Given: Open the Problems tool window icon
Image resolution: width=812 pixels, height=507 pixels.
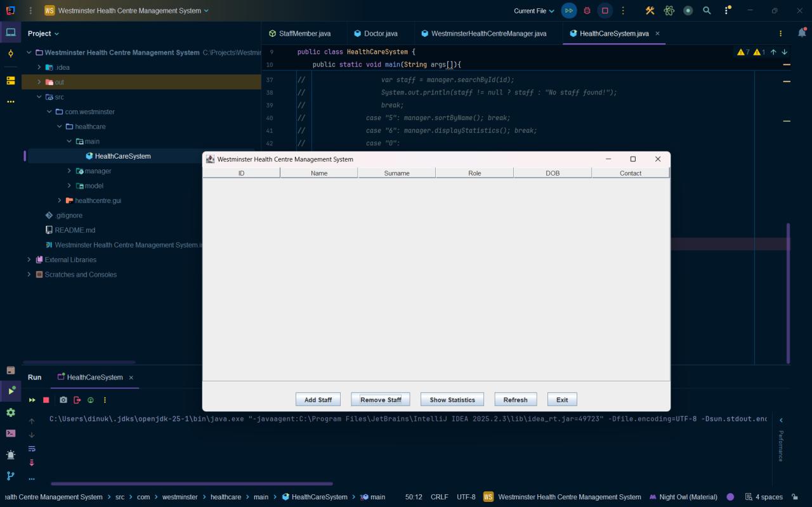Looking at the screenshot, I should [x=11, y=455].
